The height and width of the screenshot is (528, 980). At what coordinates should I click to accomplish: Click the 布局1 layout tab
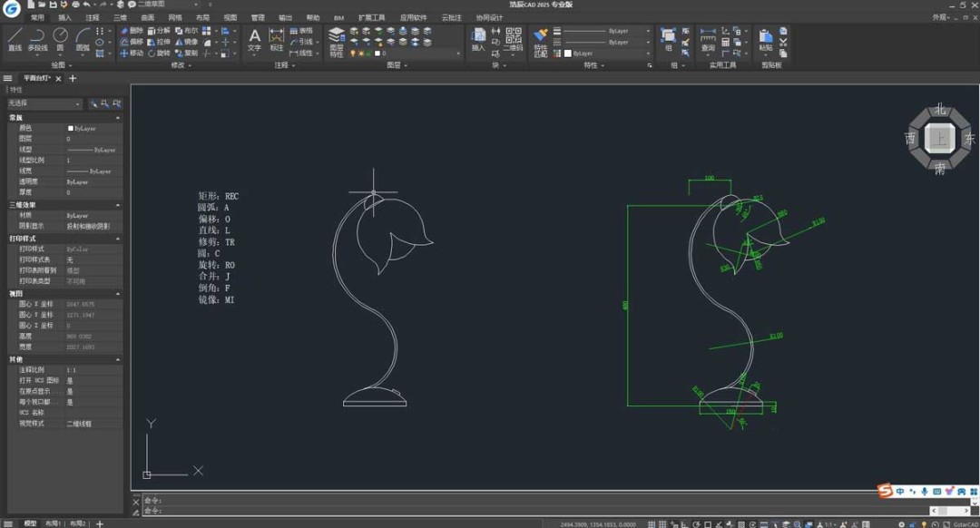pos(54,523)
